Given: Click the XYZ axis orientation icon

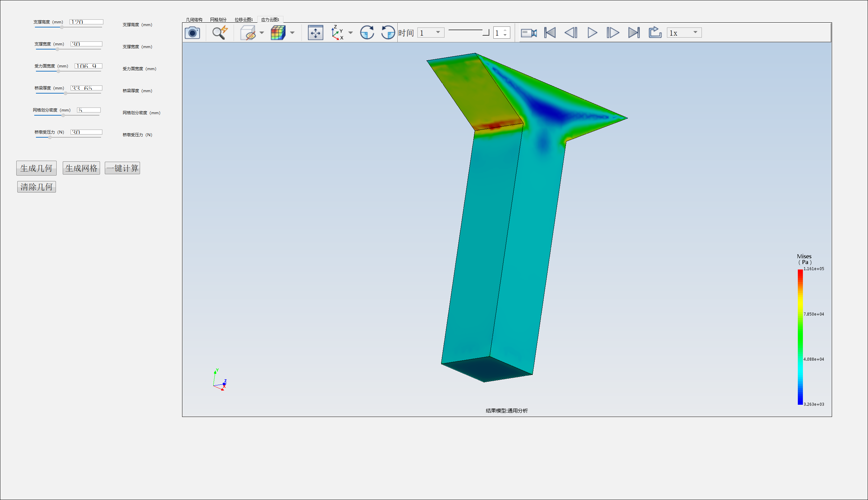Looking at the screenshot, I should [x=337, y=33].
